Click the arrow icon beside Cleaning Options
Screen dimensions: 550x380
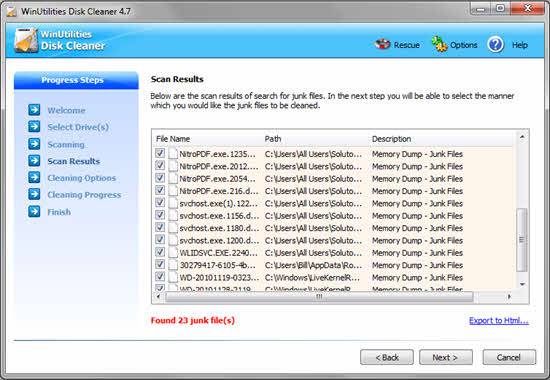pos(34,177)
